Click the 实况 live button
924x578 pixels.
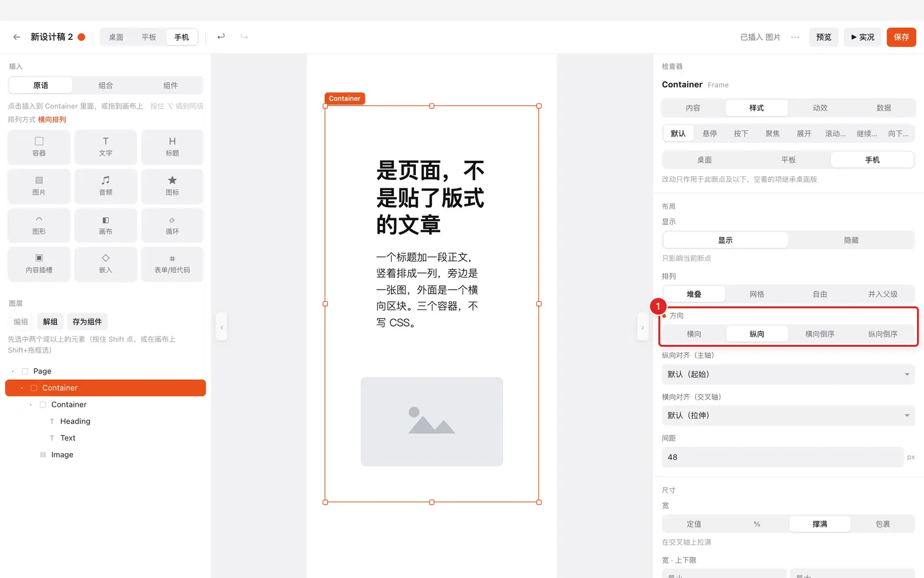[x=863, y=37]
